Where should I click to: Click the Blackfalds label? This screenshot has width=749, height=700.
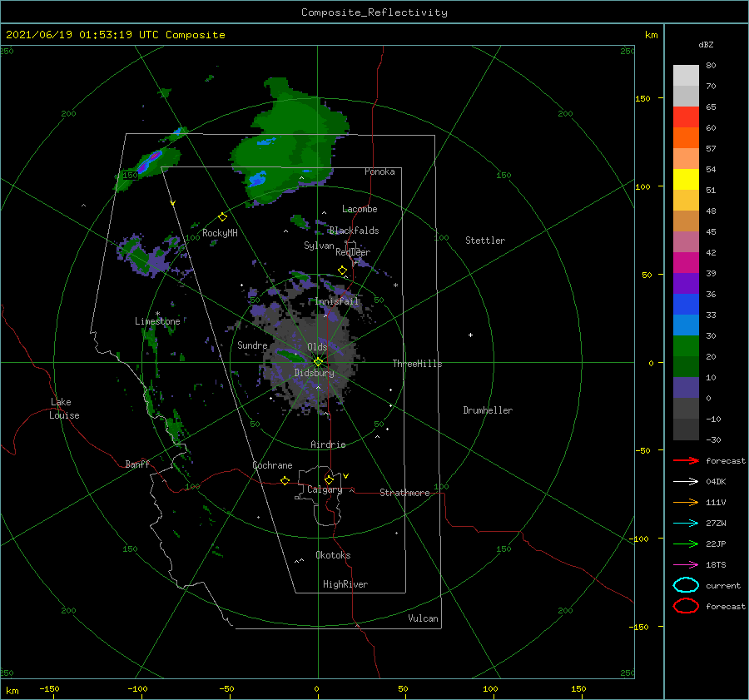click(x=354, y=231)
